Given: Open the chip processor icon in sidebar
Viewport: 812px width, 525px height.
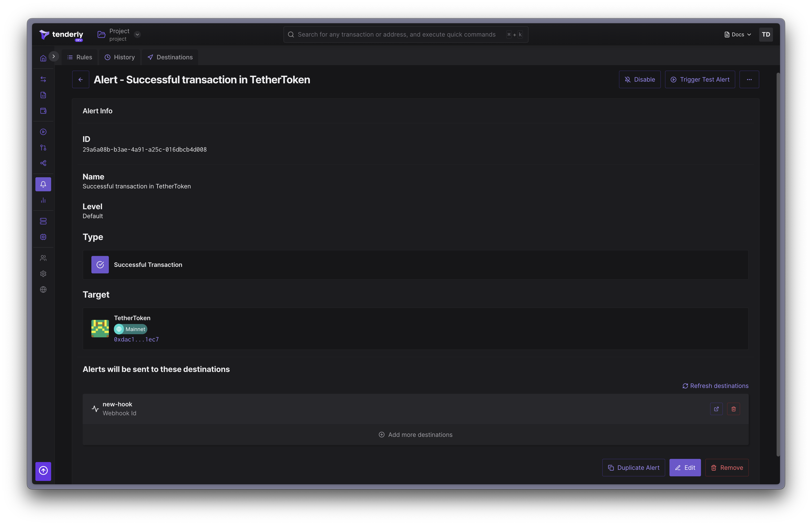Looking at the screenshot, I should [x=43, y=237].
